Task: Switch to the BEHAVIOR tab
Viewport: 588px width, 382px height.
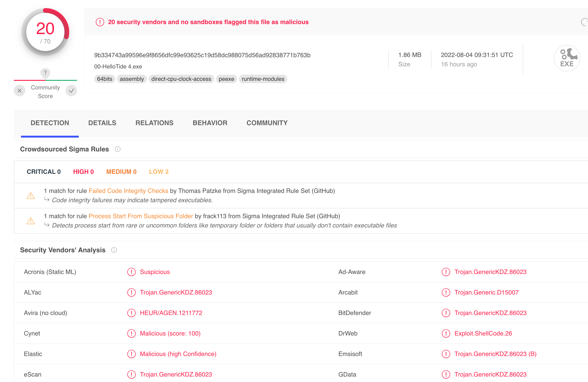Action: [210, 123]
